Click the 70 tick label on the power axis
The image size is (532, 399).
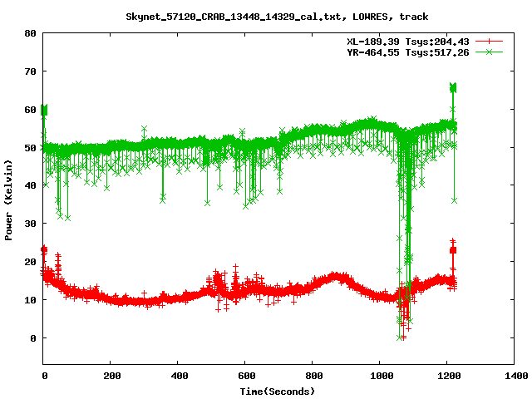[31, 71]
